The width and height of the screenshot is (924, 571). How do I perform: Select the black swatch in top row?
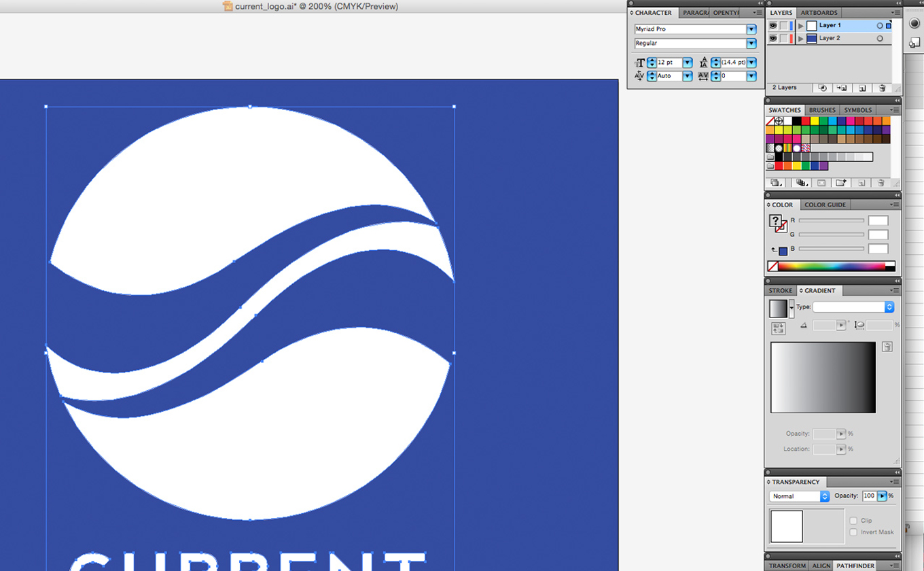[x=797, y=121]
